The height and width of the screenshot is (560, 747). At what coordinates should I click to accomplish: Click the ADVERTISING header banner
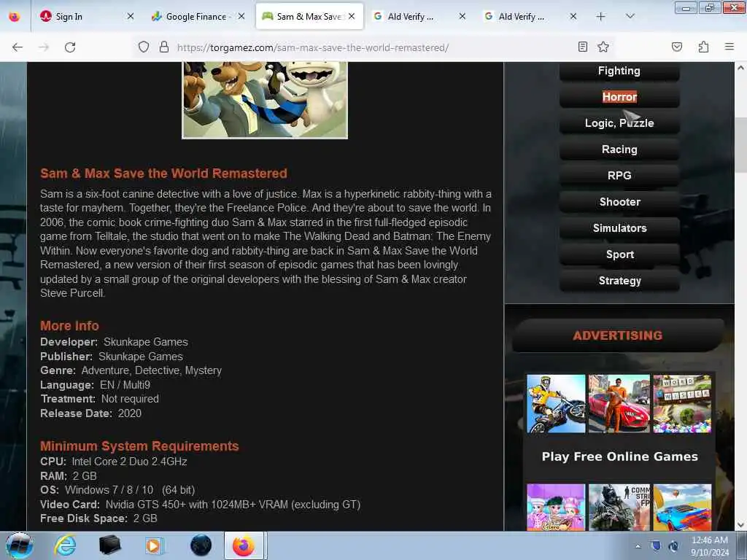(618, 335)
